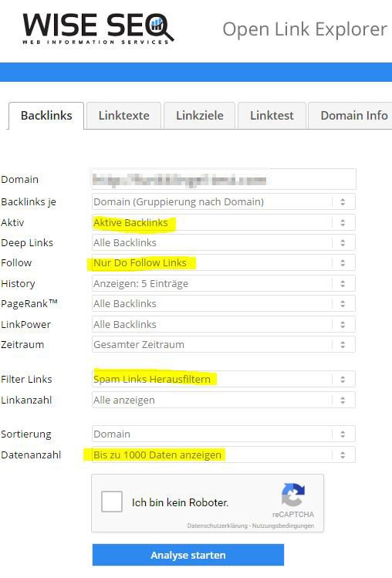Expand the History entries dropdown
This screenshot has width=392, height=578.
click(x=224, y=283)
